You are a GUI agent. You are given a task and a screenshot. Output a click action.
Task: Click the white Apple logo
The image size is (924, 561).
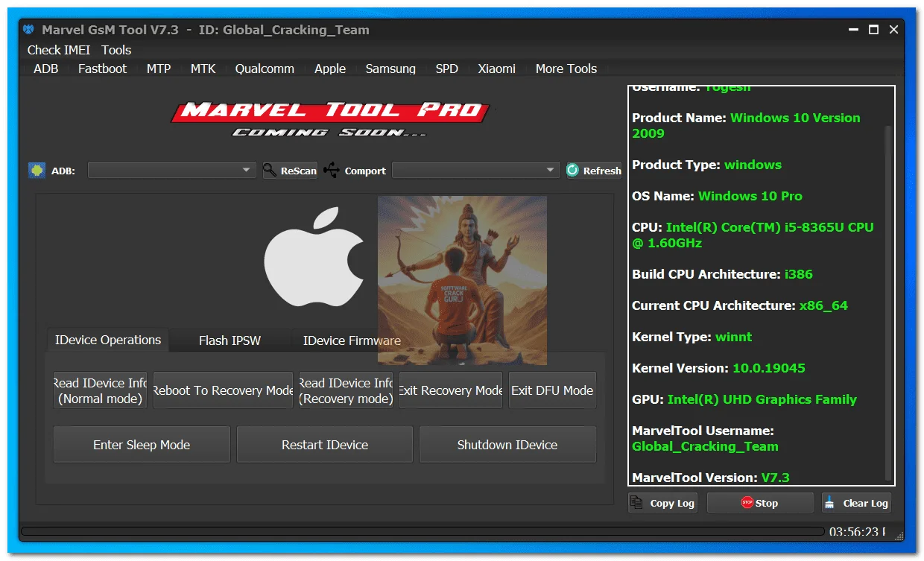click(314, 256)
